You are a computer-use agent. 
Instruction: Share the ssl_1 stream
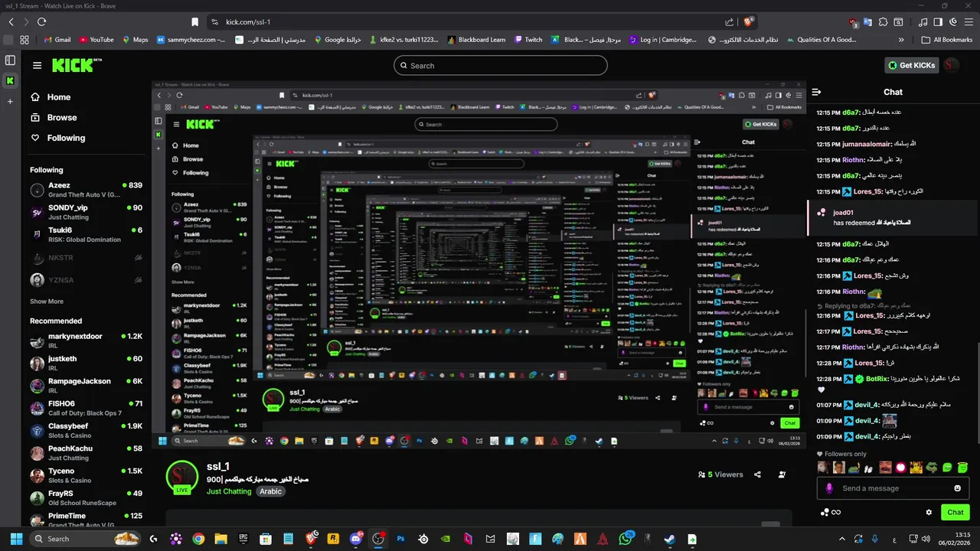pos(757,474)
